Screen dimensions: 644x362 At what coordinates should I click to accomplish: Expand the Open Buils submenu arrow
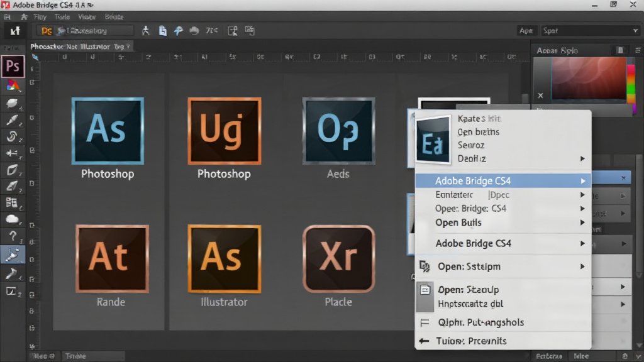click(582, 222)
